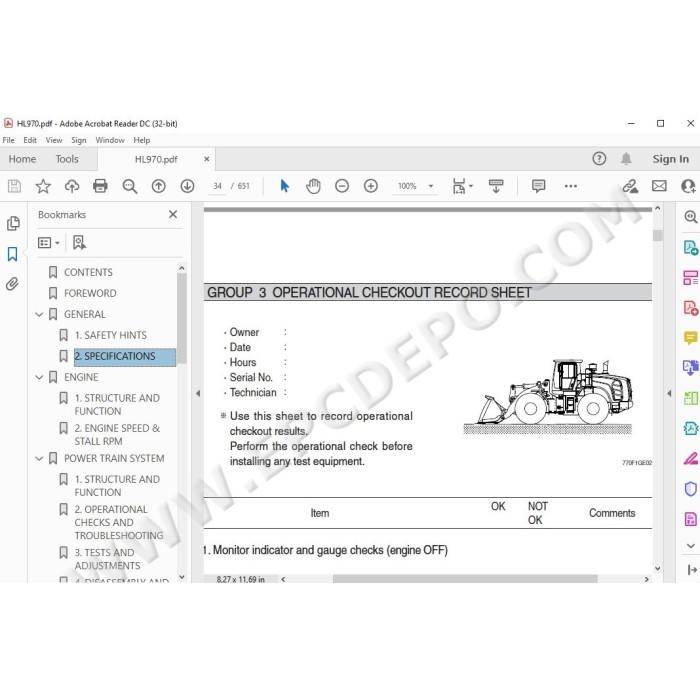Click the find-bookmark icon in Bookmarks panel
This screenshot has width=700, height=700.
79,242
